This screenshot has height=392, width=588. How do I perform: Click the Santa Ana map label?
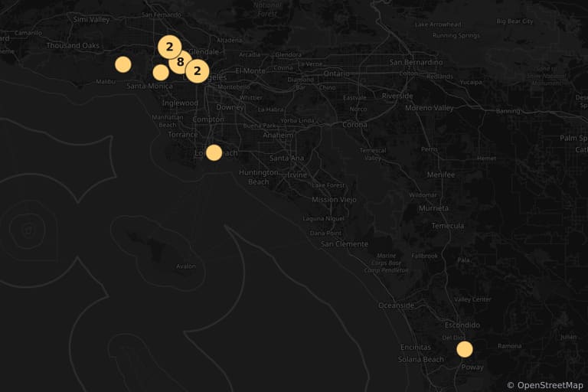286,158
